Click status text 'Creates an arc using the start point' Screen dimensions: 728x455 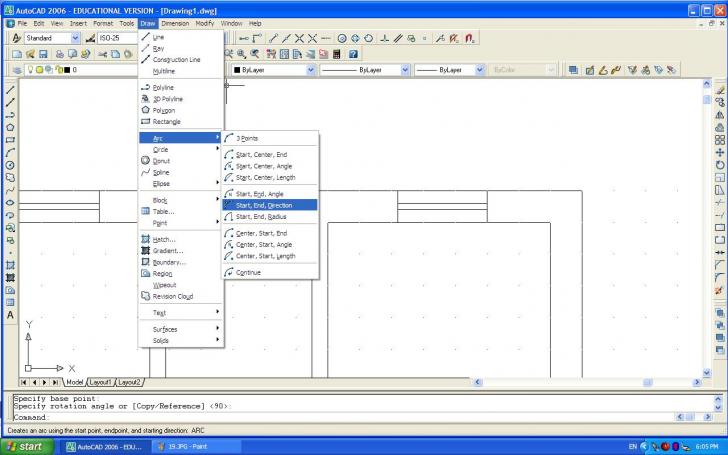(106, 430)
